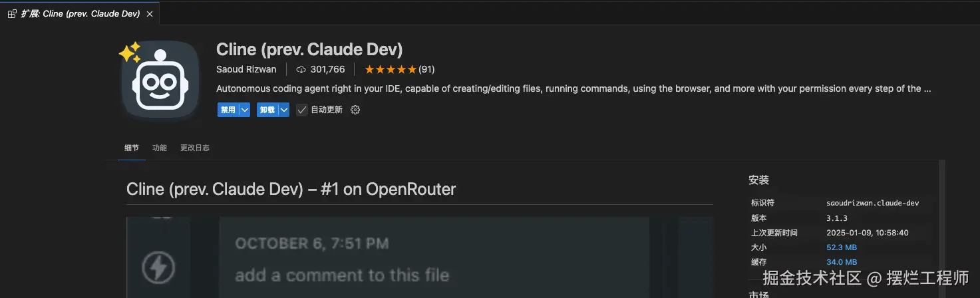Image resolution: width=980 pixels, height=298 pixels.
Task: Click the 34.0 MB cache link
Action: point(842,262)
